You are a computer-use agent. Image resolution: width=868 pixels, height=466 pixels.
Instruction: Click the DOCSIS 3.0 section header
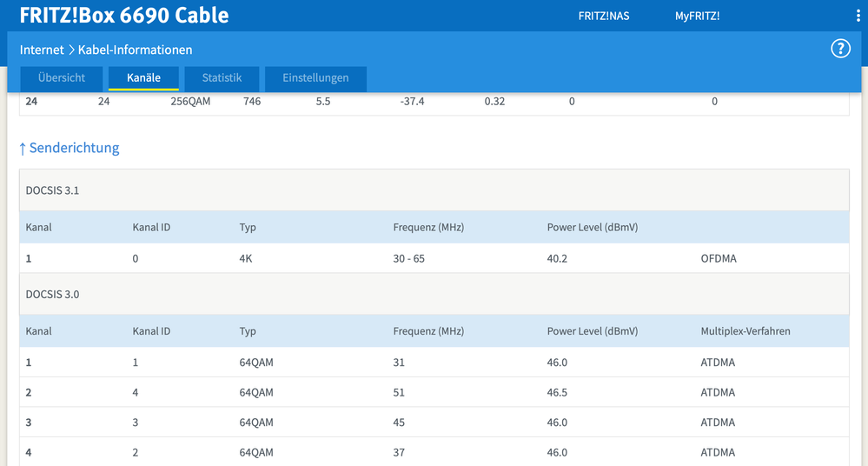pyautogui.click(x=53, y=294)
